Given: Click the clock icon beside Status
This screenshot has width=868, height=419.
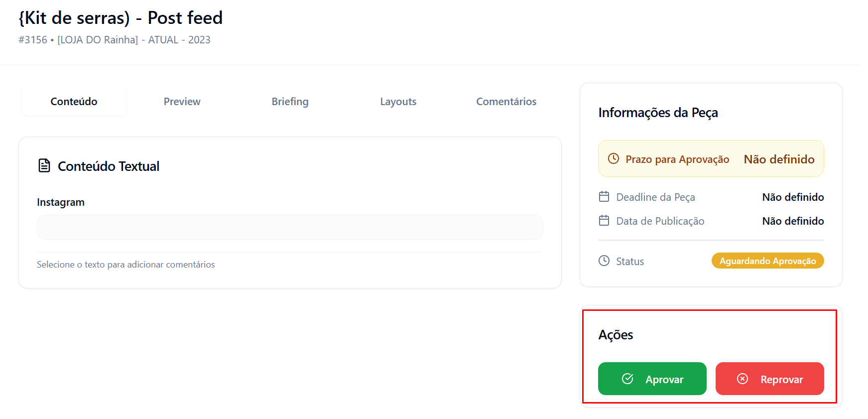Looking at the screenshot, I should tap(604, 261).
